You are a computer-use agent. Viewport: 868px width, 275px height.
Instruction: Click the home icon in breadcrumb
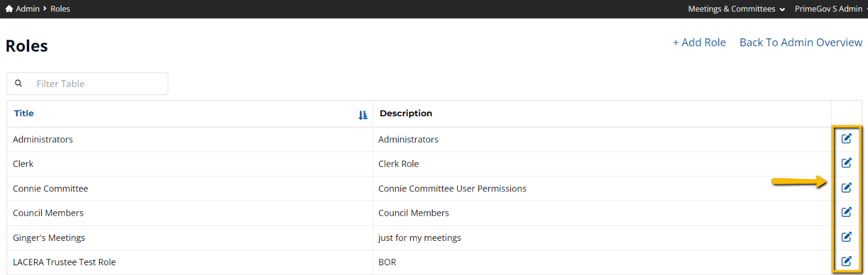pos(9,9)
